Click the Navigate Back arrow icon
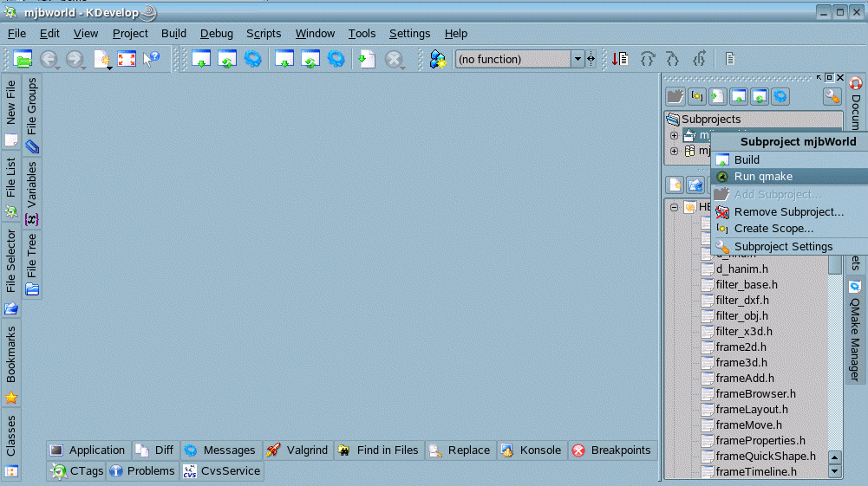 pyautogui.click(x=49, y=59)
